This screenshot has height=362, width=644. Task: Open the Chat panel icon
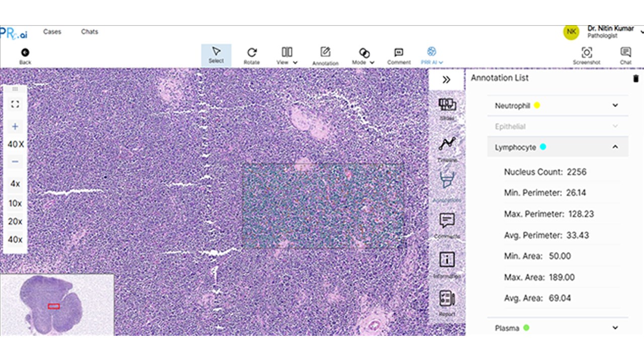point(625,55)
